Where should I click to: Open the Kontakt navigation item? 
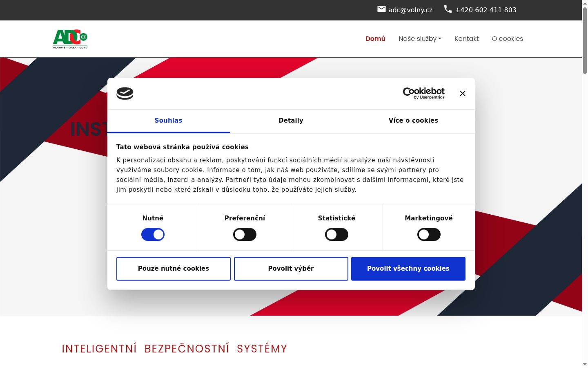(466, 39)
